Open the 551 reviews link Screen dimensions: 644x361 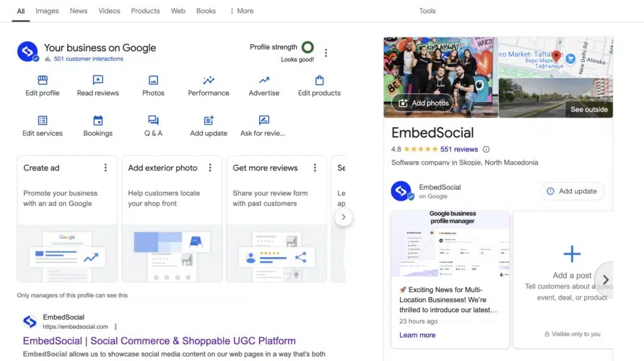(458, 150)
